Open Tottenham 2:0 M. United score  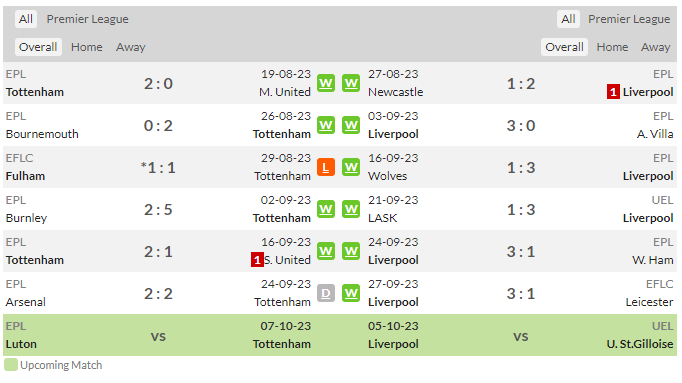tap(158, 83)
